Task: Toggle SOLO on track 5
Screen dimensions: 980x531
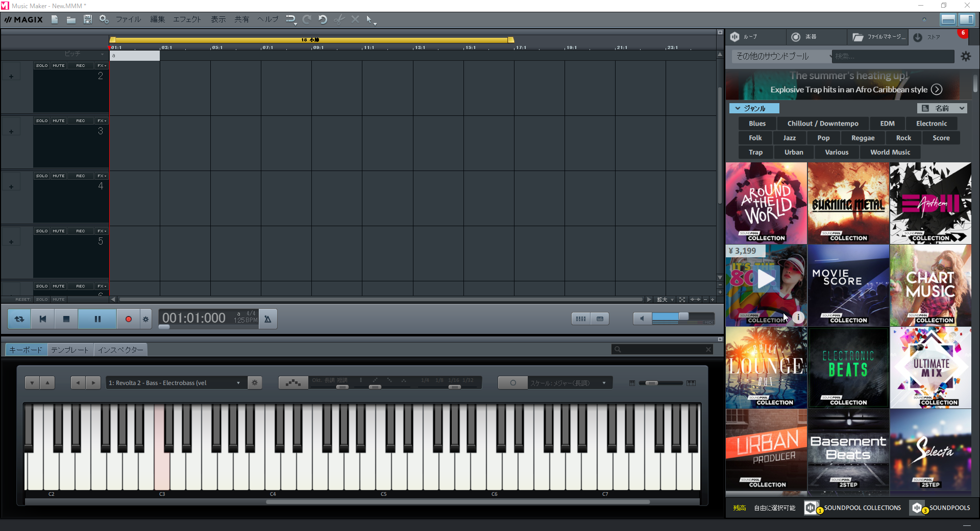Action: (42, 231)
